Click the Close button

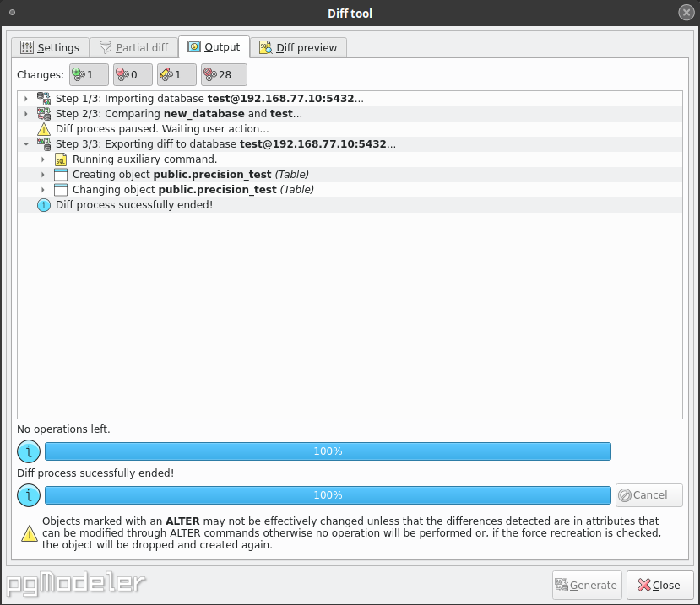tap(661, 585)
